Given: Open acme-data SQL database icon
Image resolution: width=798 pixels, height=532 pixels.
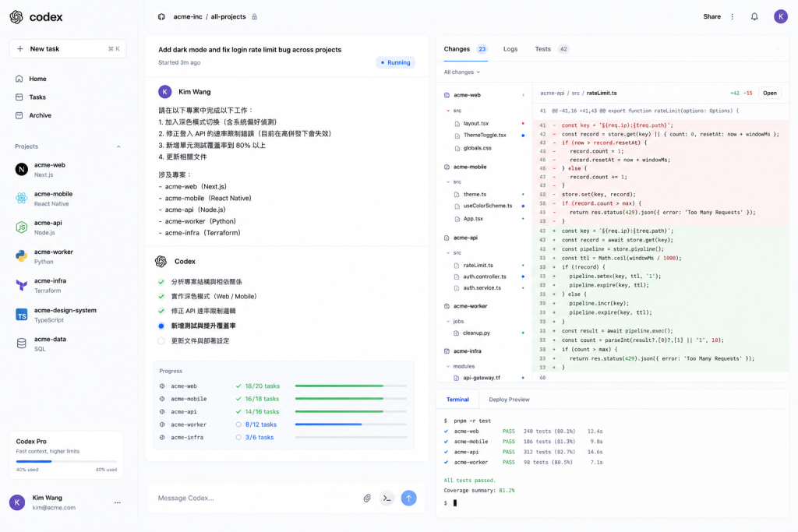Looking at the screenshot, I should coord(21,344).
